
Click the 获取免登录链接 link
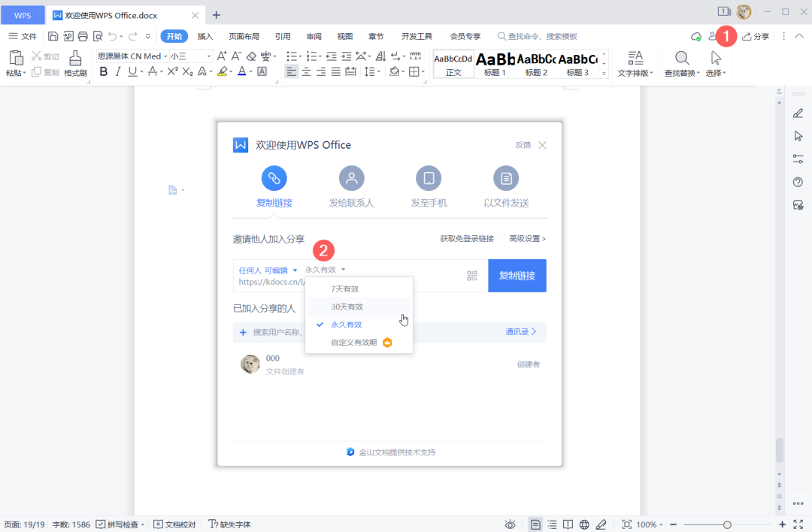[467, 238]
